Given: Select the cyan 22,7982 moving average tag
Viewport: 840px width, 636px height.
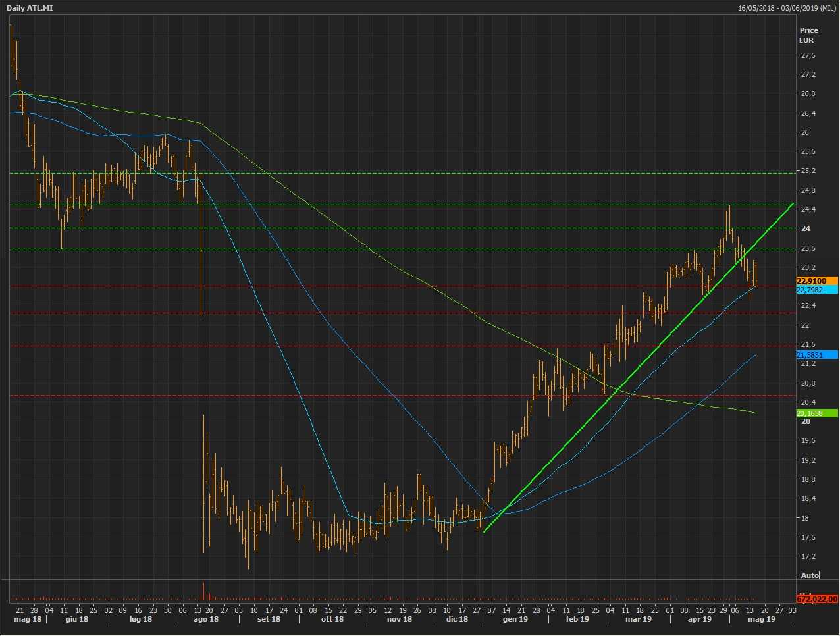Looking at the screenshot, I should click(x=816, y=290).
